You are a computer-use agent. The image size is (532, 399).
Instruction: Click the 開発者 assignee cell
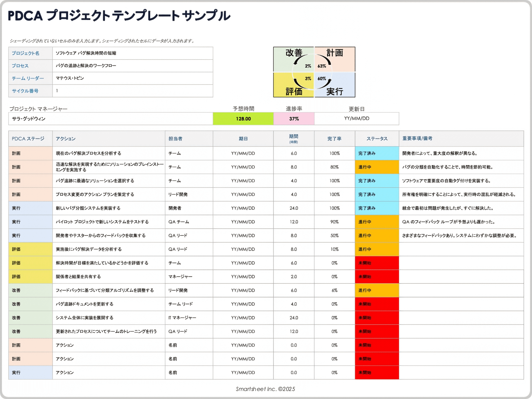pos(189,208)
